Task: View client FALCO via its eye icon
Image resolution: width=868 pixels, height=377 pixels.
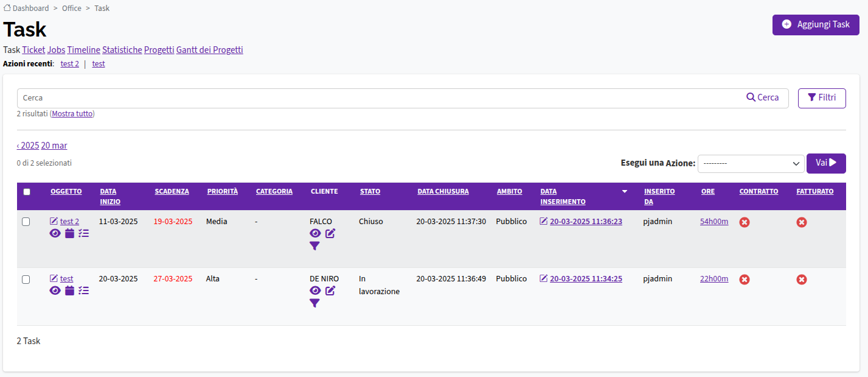Action: pos(315,233)
